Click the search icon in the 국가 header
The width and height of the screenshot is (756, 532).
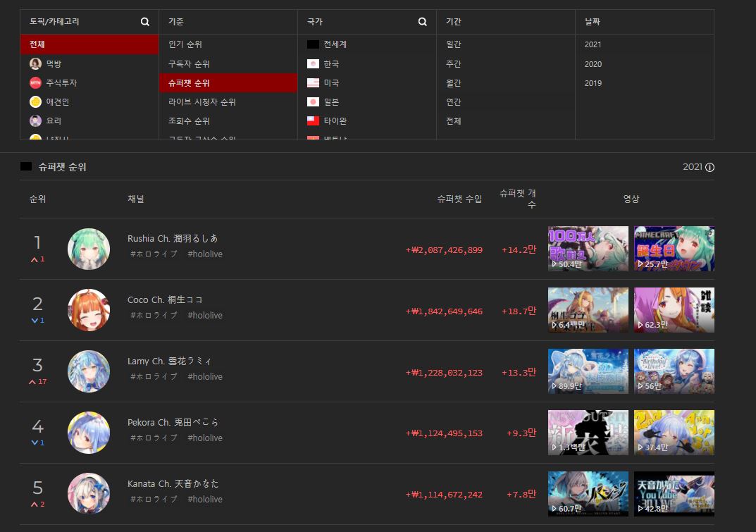pyautogui.click(x=422, y=22)
